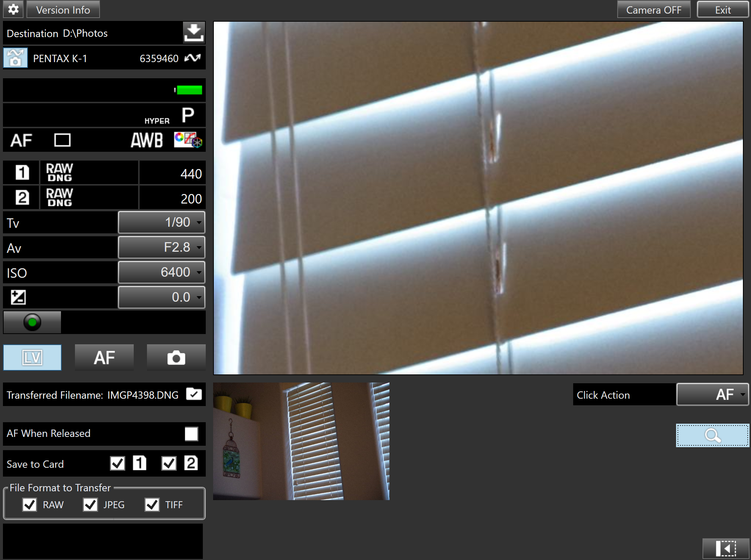Click the destination folder download icon
The width and height of the screenshot is (751, 560).
click(x=194, y=33)
